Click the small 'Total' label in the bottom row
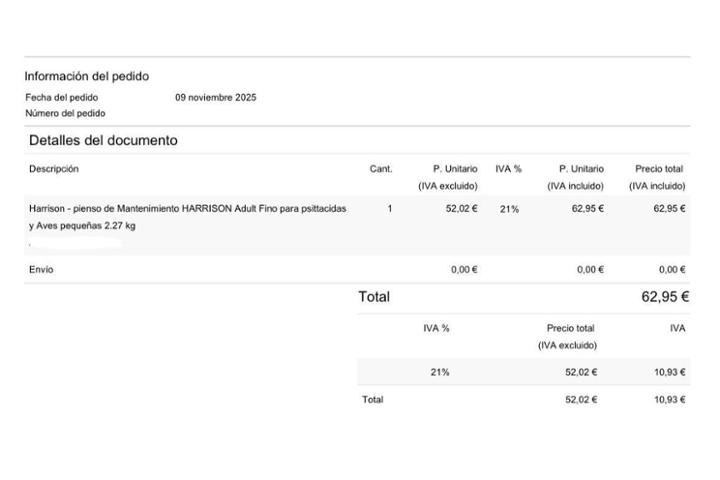Viewport: 720px width, 480px height. [x=372, y=400]
